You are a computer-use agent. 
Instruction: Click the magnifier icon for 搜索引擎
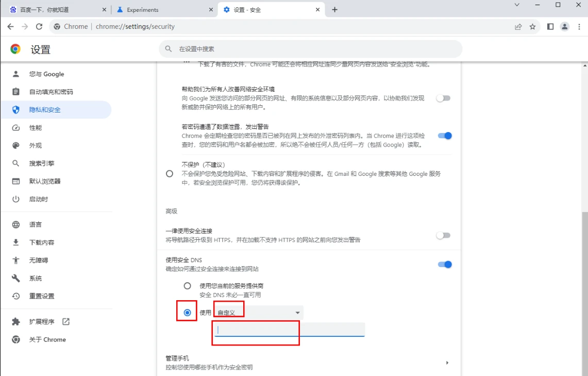(x=16, y=163)
